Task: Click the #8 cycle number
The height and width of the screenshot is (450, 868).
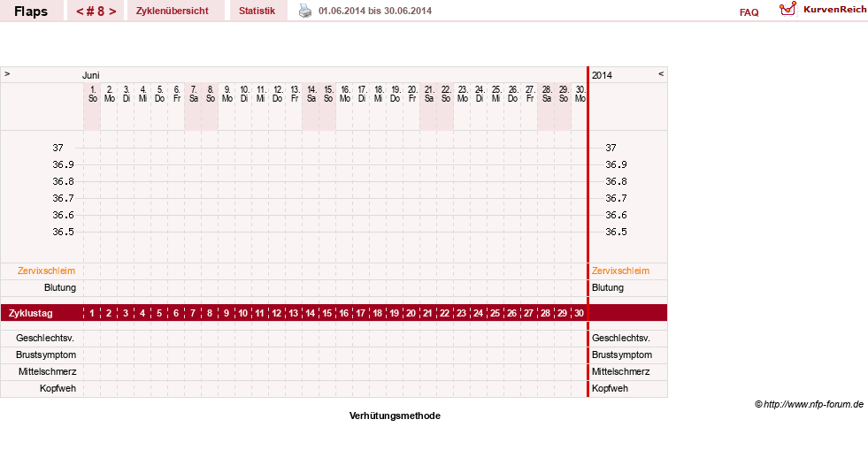Action: click(96, 11)
